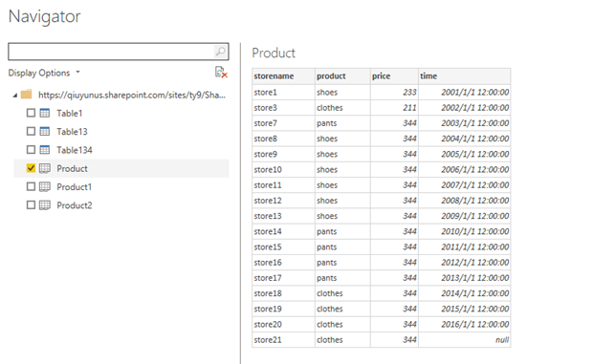Viewport: 593px width, 364px height.
Task: Click the clothes cell in store20 row
Action: (x=342, y=325)
